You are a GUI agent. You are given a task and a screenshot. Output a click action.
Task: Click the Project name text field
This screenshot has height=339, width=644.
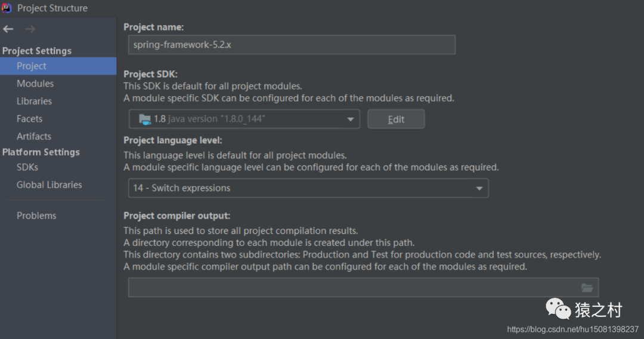tap(292, 45)
